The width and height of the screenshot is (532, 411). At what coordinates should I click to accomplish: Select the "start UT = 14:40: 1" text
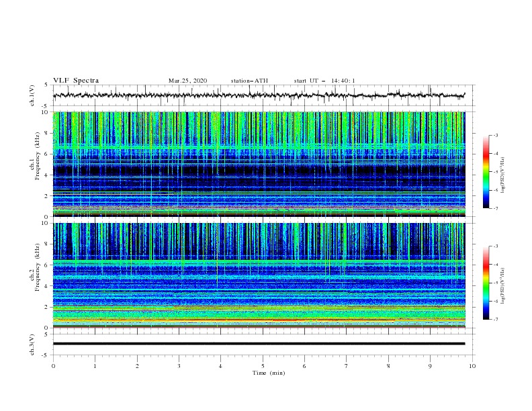click(x=324, y=81)
